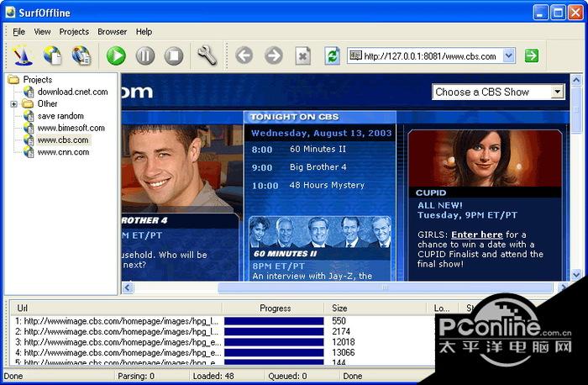Open the View menu
588x385 pixels.
click(42, 31)
